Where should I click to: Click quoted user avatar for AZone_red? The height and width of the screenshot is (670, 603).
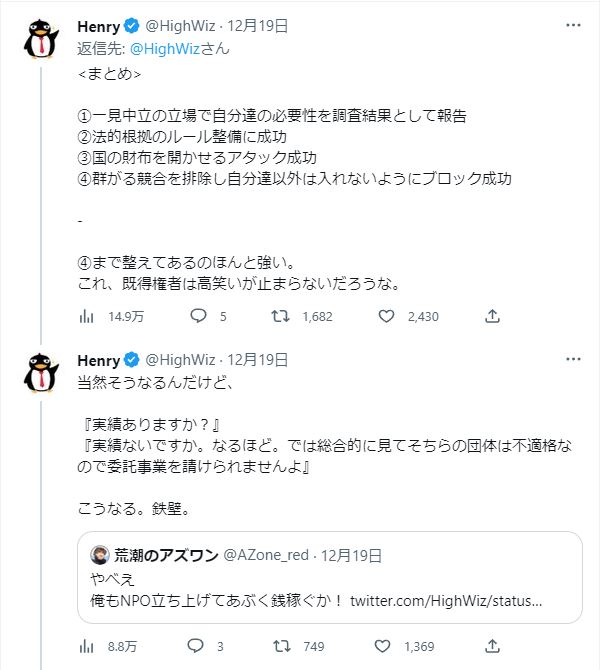tap(100, 555)
